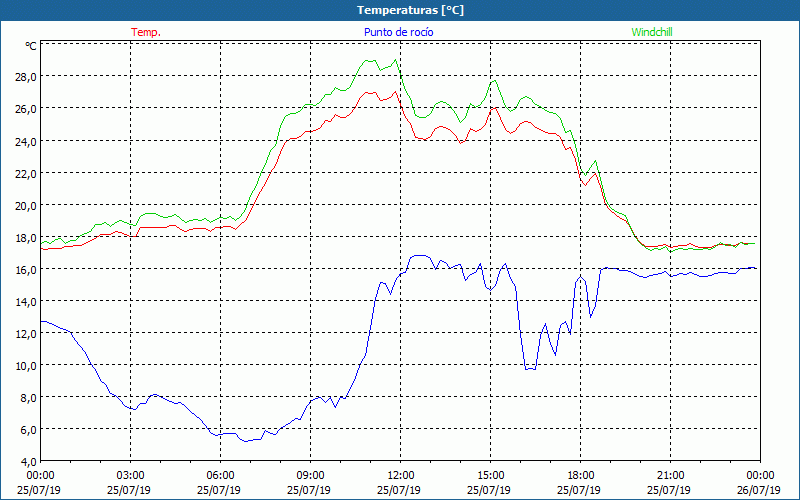This screenshot has width=800, height=500.
Task: Click the 09:00 time axis label
Action: coord(310,476)
